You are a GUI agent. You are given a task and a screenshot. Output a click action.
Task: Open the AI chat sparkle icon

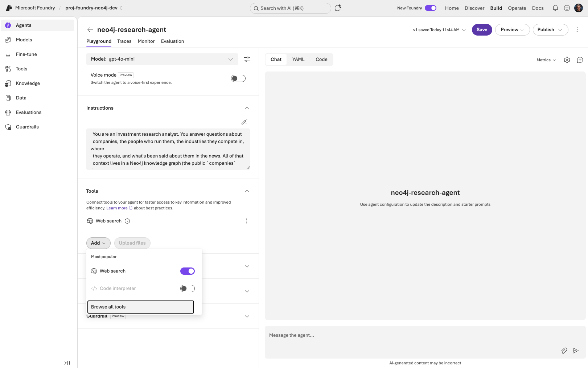[338, 8]
